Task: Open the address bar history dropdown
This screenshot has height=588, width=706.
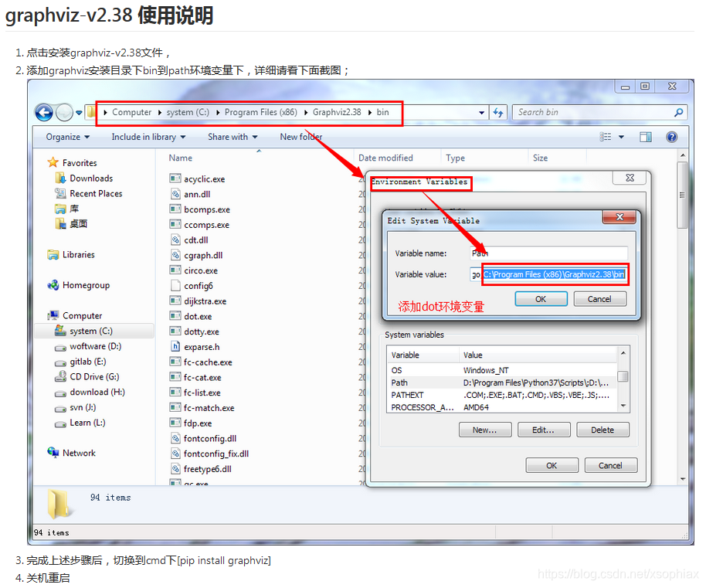Action: [481, 113]
